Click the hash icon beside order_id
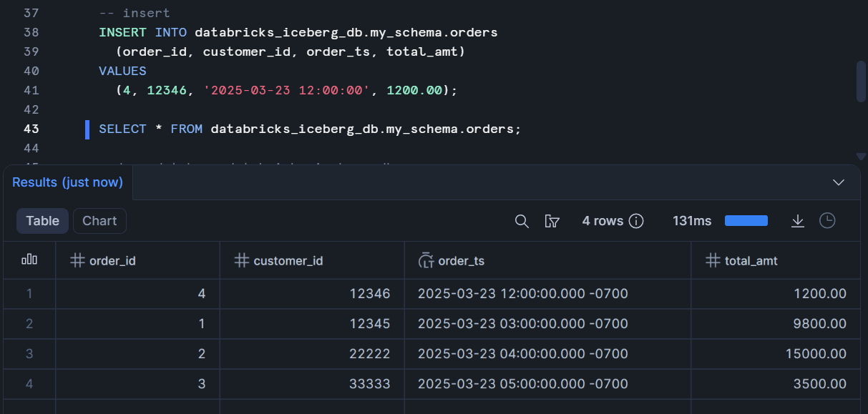Image resolution: width=868 pixels, height=414 pixels. (77, 261)
